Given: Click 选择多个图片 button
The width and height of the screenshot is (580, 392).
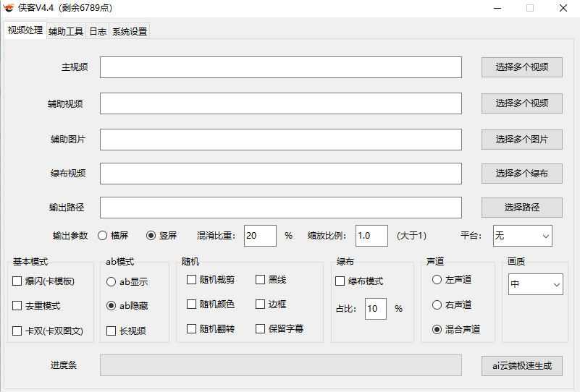Looking at the screenshot, I should click(521, 140).
